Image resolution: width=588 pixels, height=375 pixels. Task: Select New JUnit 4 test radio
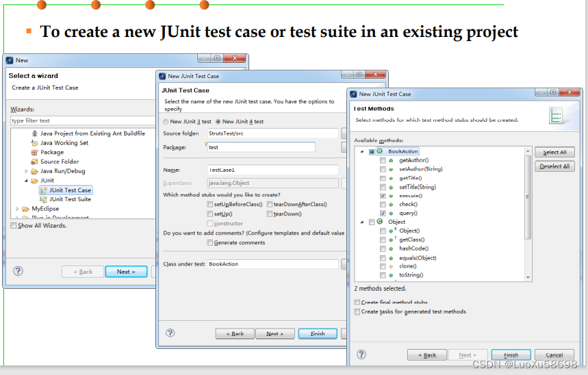point(218,122)
